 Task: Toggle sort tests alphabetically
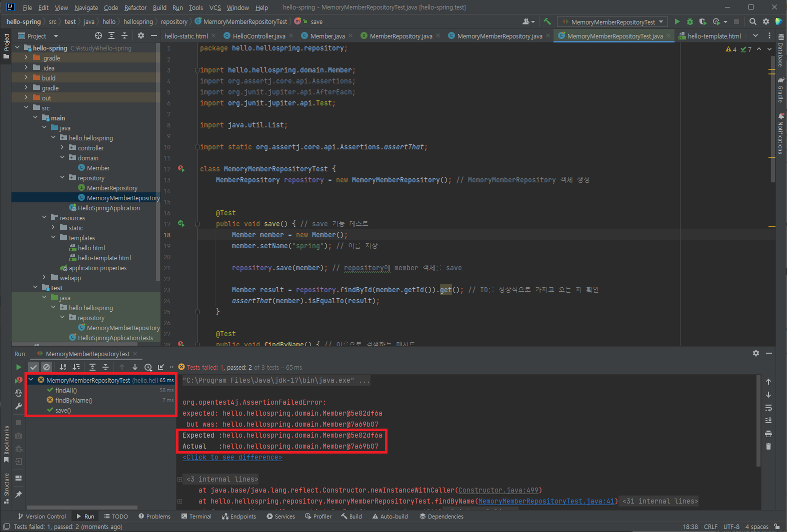(63, 367)
